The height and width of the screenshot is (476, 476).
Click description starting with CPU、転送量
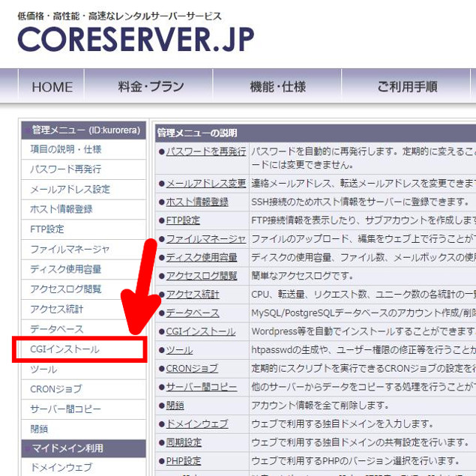coord(364,294)
